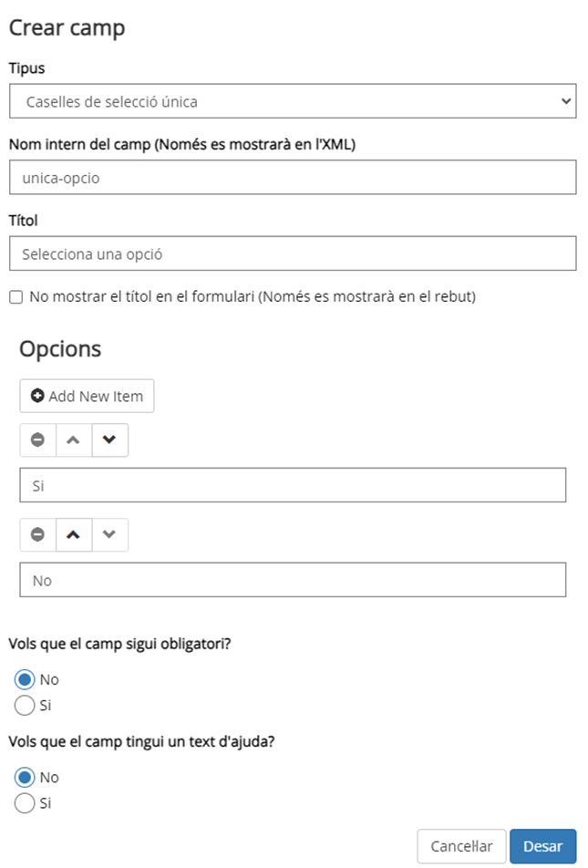Open the Tipus dropdown selector
This screenshot has width=588, height=868.
[293, 101]
